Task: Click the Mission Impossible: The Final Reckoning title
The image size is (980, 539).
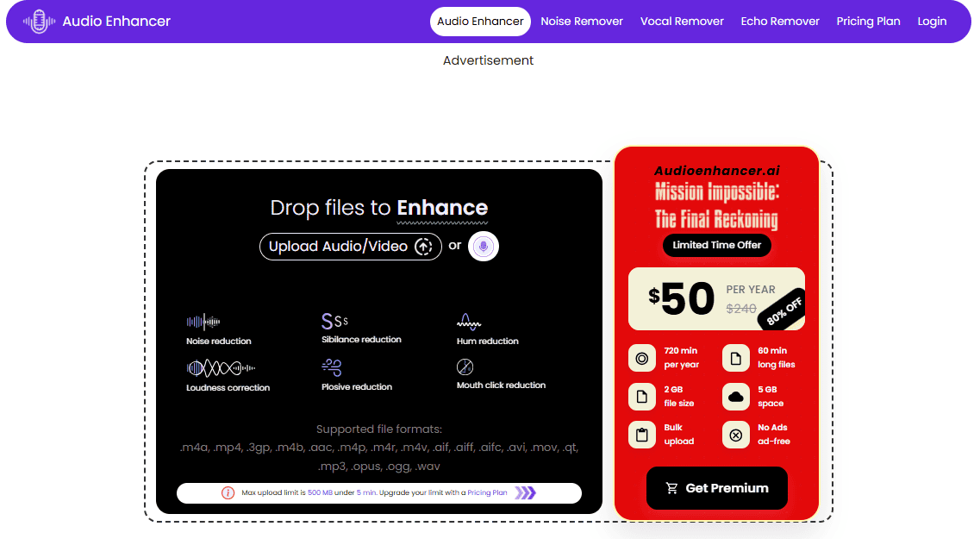Action: [717, 206]
